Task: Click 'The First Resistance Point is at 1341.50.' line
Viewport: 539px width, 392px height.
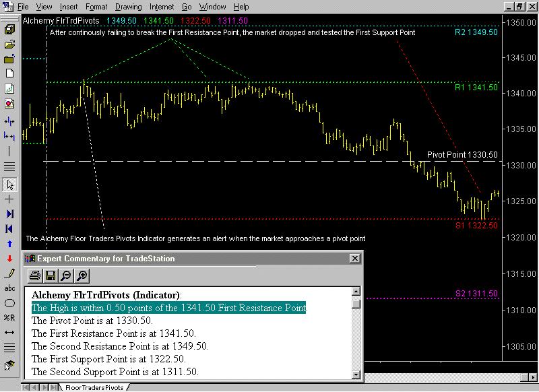Action: tap(114, 333)
